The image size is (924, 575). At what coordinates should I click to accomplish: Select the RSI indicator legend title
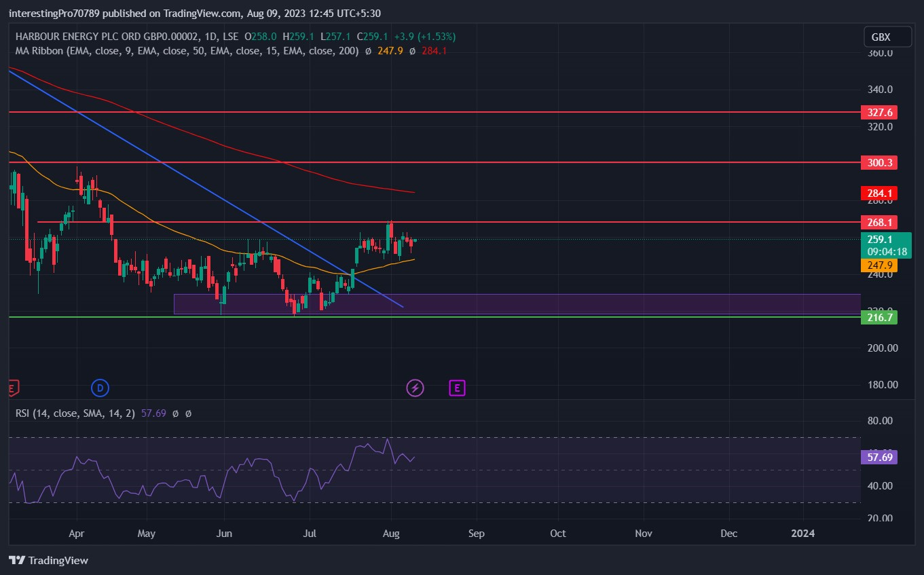75,413
